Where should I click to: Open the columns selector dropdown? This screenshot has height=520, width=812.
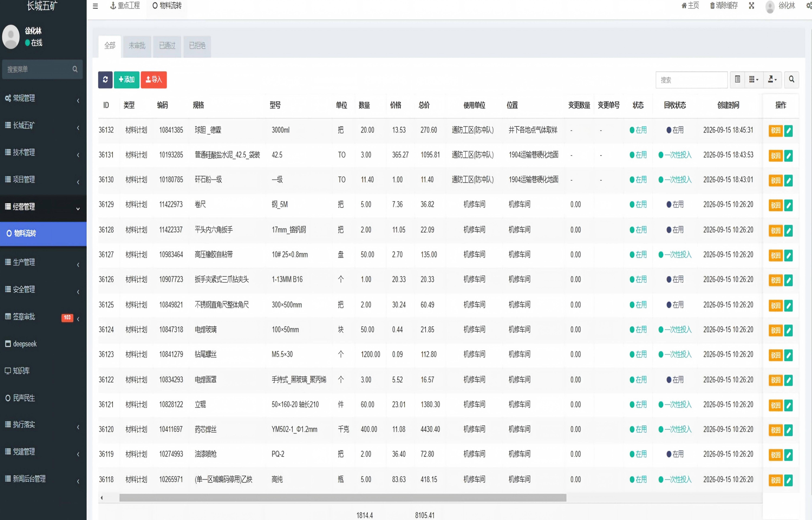[754, 80]
